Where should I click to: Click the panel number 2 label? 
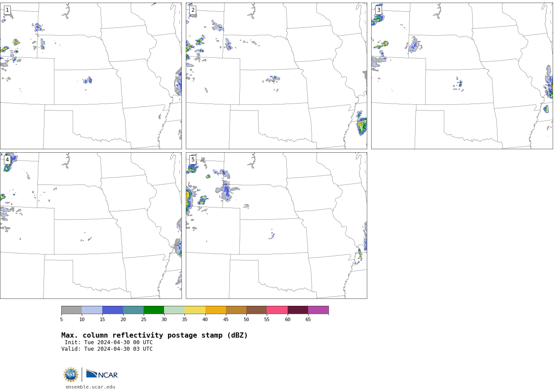[193, 10]
